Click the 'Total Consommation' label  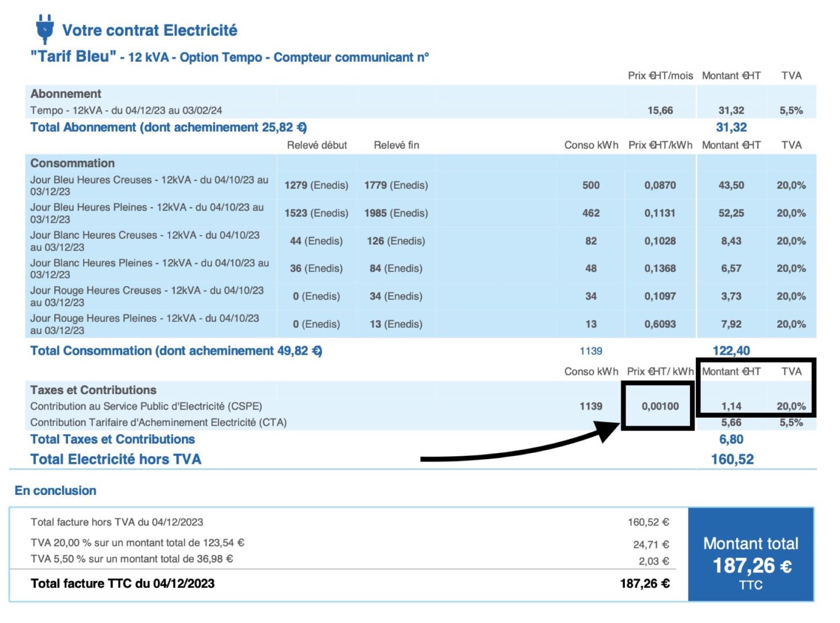click(x=176, y=351)
